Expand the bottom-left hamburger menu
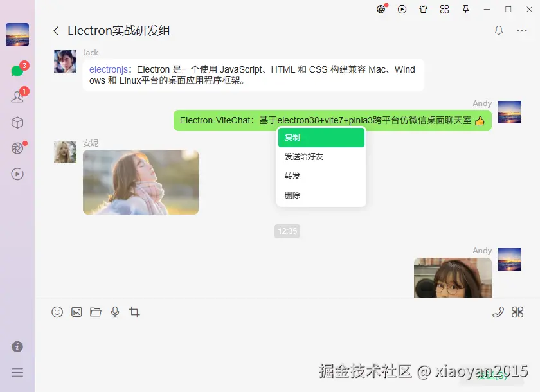 17,373
